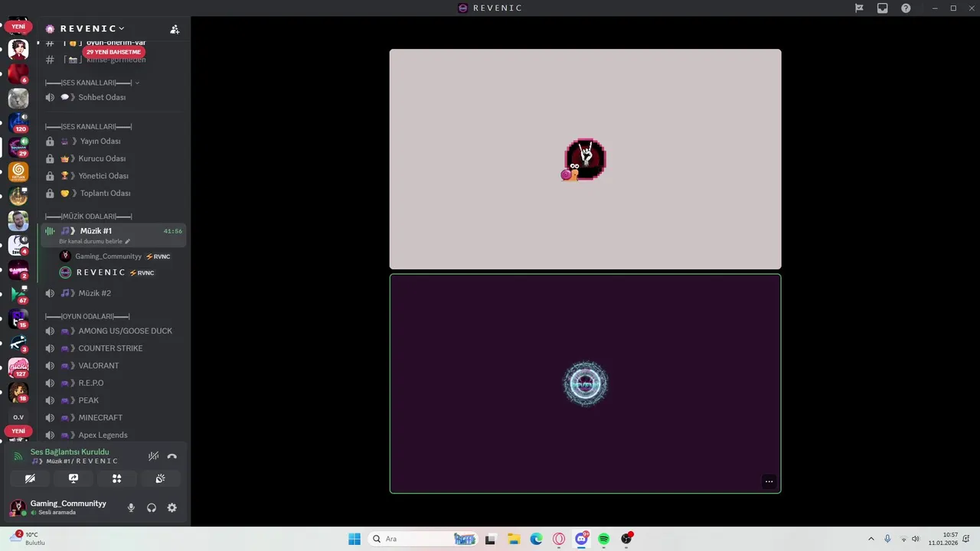
Task: Join the AMONG US/GOOSE DUCK channel
Action: 113,331
